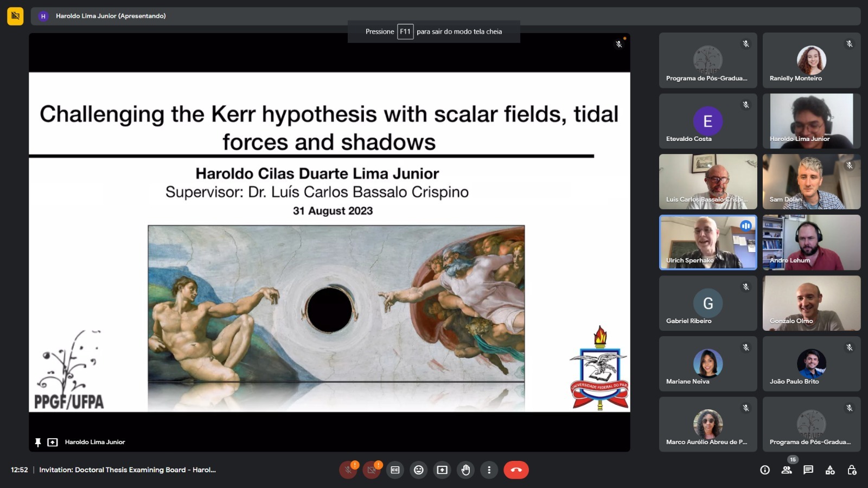Click the red leave call button
The width and height of the screenshot is (868, 488).
516,470
